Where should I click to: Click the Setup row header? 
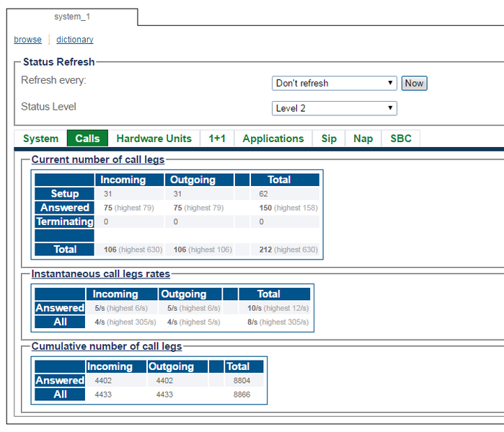coord(65,194)
